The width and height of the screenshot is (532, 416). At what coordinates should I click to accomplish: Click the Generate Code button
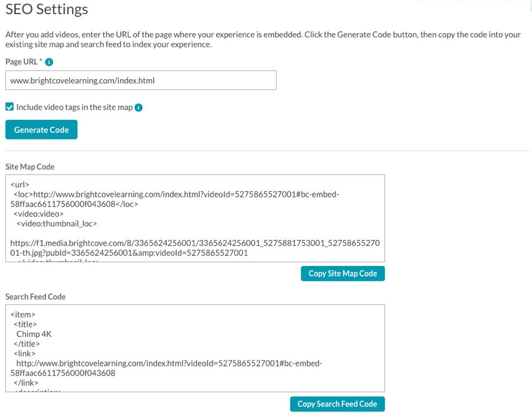(41, 129)
